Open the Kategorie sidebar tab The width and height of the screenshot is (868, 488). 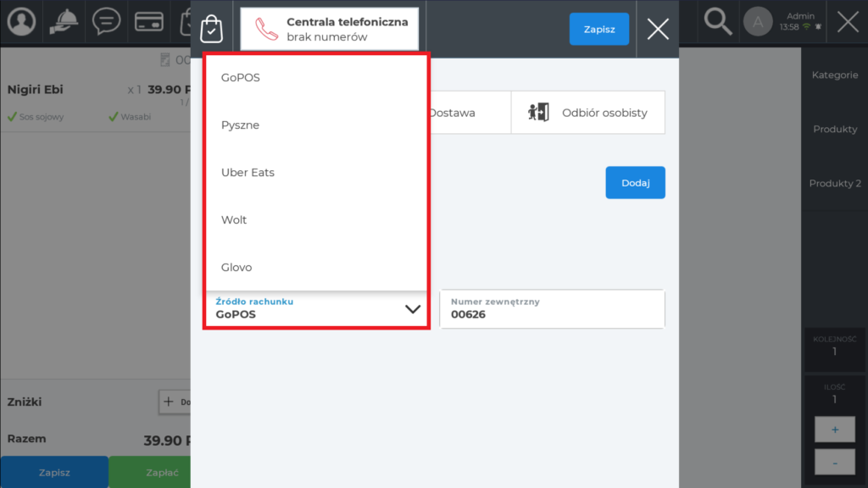(835, 75)
